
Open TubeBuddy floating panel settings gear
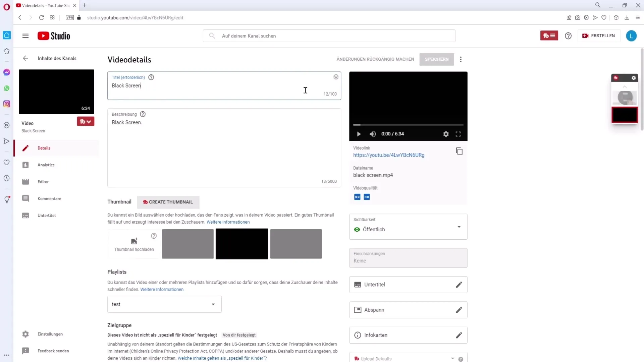(x=634, y=78)
